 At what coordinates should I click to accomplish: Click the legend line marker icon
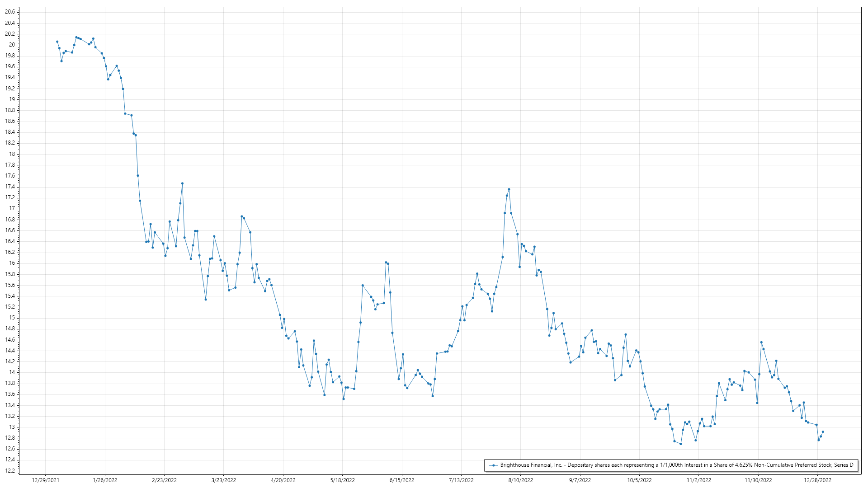tap(493, 465)
